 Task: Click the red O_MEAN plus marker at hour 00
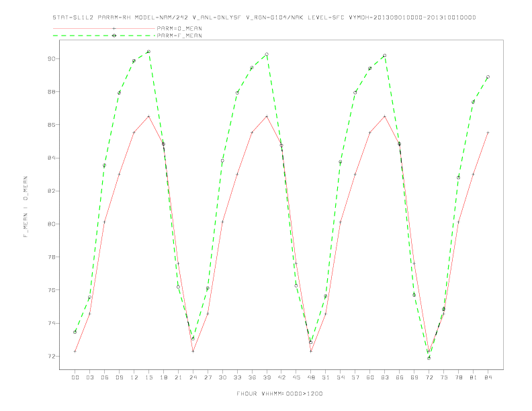click(x=75, y=351)
